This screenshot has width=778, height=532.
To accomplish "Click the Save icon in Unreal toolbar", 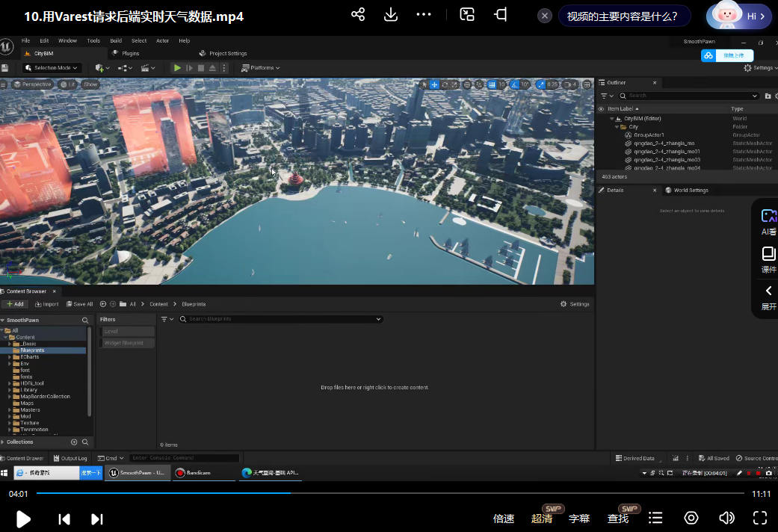I will [5, 68].
